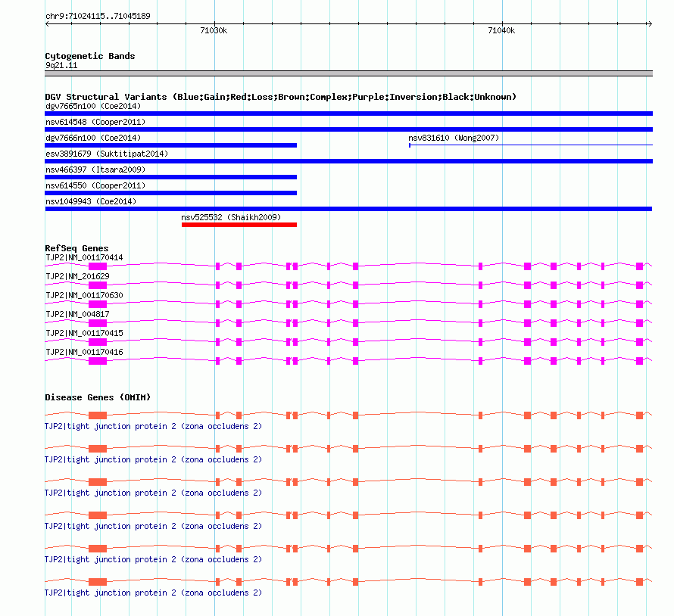674x616 pixels.
Task: Click the left arrow of the ruler
Action: [47, 23]
